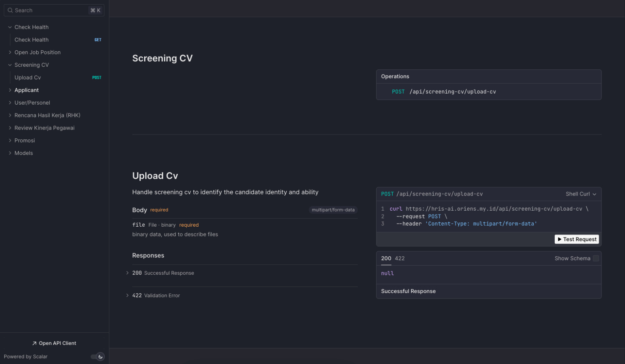The height and width of the screenshot is (364, 625).
Task: Select Check Health GET endpoint
Action: tap(32, 40)
